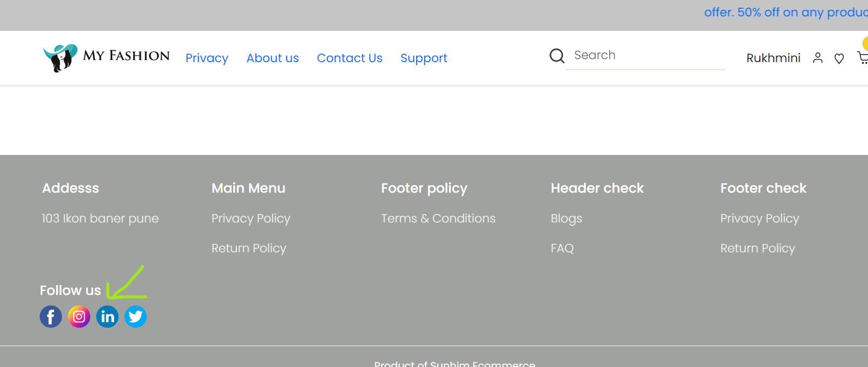Screen dimensions: 868x367
Task: Click the My Fashion logo
Action: pyautogui.click(x=106, y=58)
